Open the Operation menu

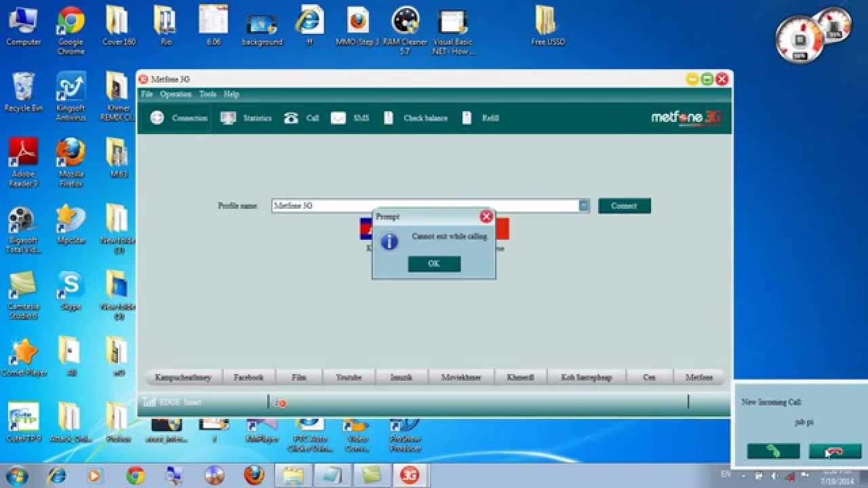[176, 94]
